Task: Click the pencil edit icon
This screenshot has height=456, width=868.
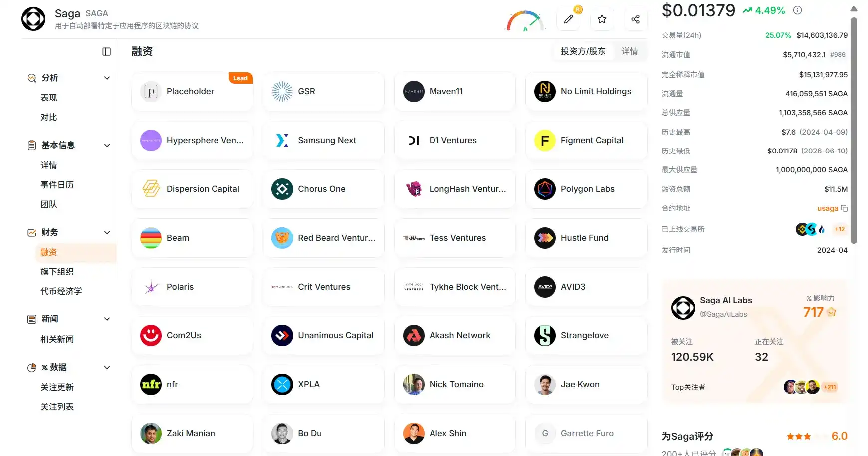Action: coord(568,19)
